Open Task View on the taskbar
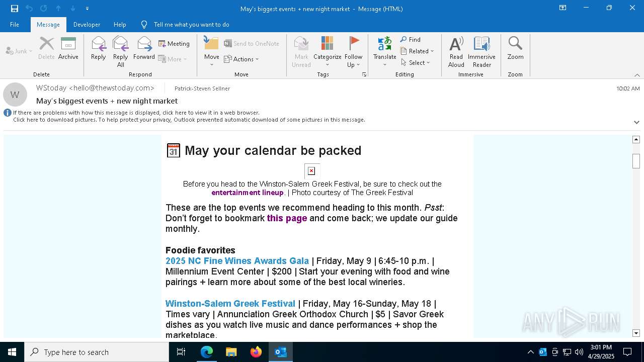Screen dimensions: 644x362 click(x=181, y=352)
